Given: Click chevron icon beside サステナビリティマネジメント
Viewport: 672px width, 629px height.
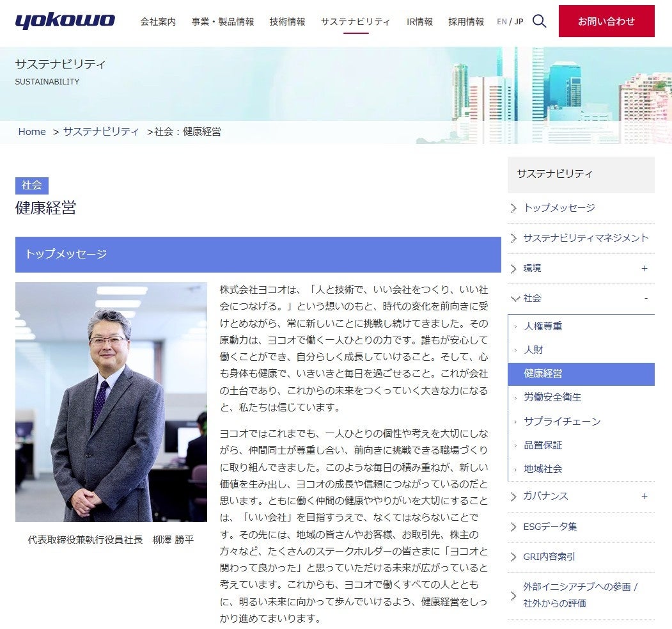Looking at the screenshot, I should click(513, 239).
